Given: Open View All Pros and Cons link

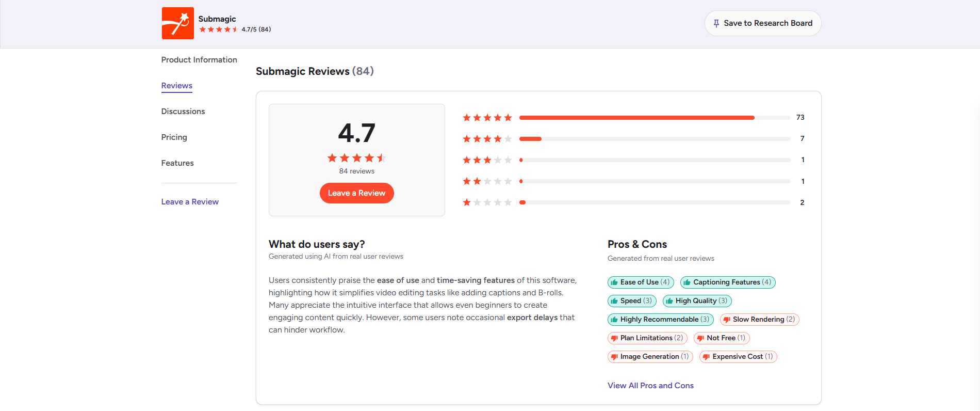Looking at the screenshot, I should pyautogui.click(x=650, y=386).
